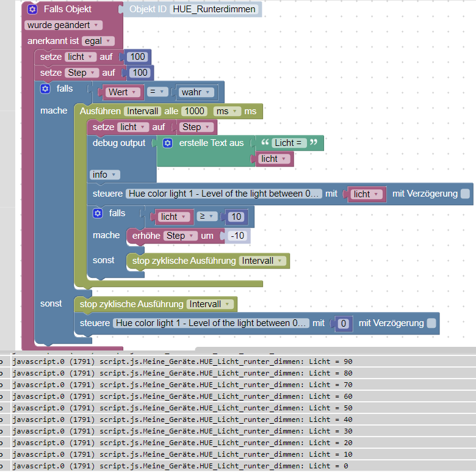The width and height of the screenshot is (476, 472).
Task: Edit the 'Licht =' text string field
Action: click(x=288, y=143)
